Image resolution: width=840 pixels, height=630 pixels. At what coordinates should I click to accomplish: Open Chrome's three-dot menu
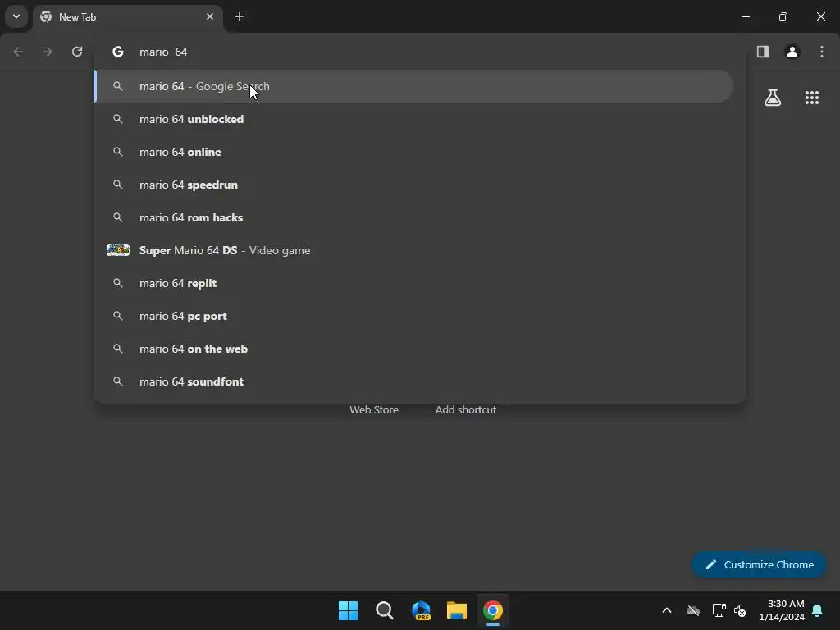822,52
